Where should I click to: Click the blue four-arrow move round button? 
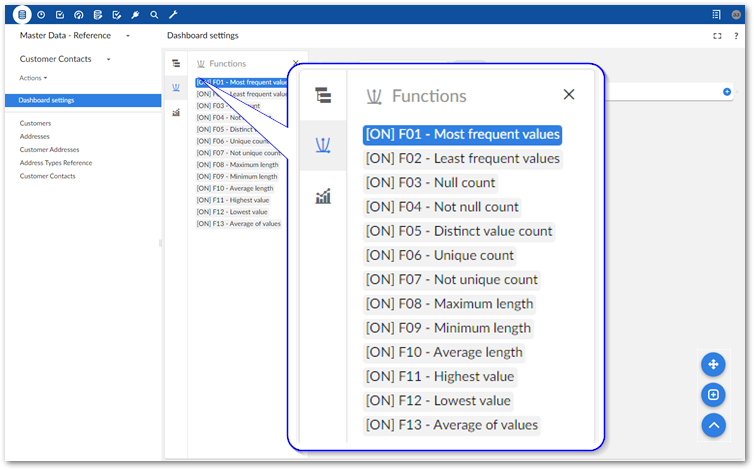(713, 364)
